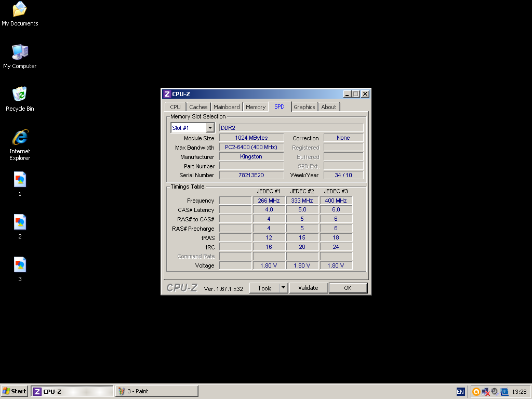Switch to the Graphics tab
Image resolution: width=532 pixels, height=399 pixels.
[x=304, y=107]
